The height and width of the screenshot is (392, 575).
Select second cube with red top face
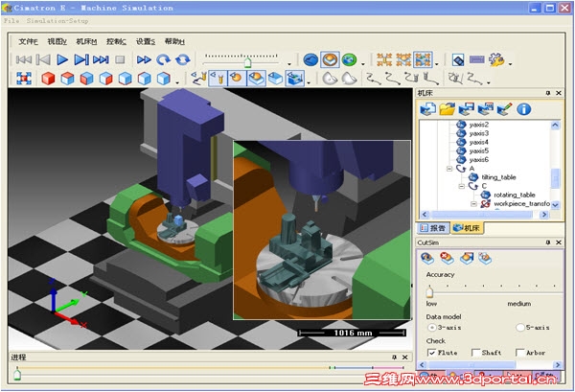coord(67,79)
